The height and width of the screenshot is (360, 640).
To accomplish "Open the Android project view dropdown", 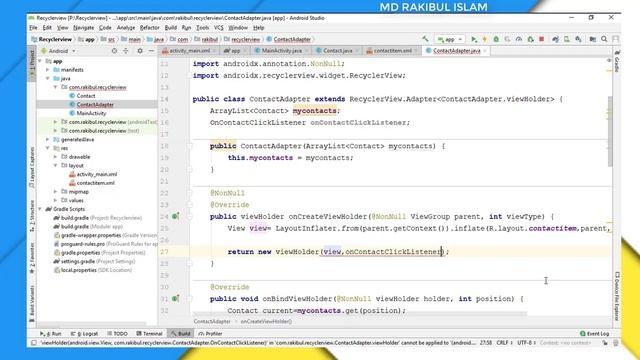I will (x=58, y=51).
